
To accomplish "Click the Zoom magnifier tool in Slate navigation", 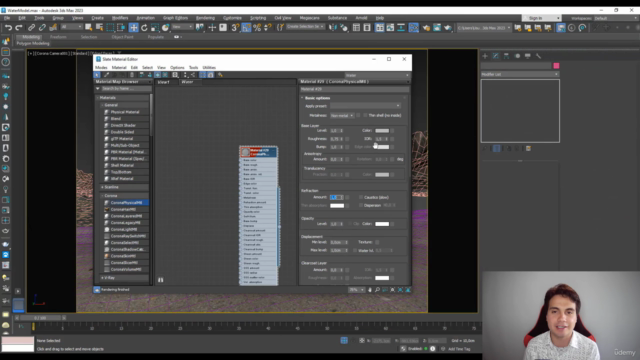I will coord(378,290).
